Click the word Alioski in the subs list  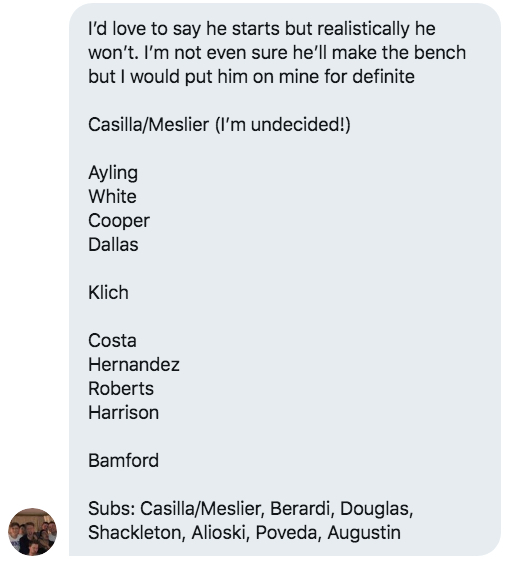220,533
